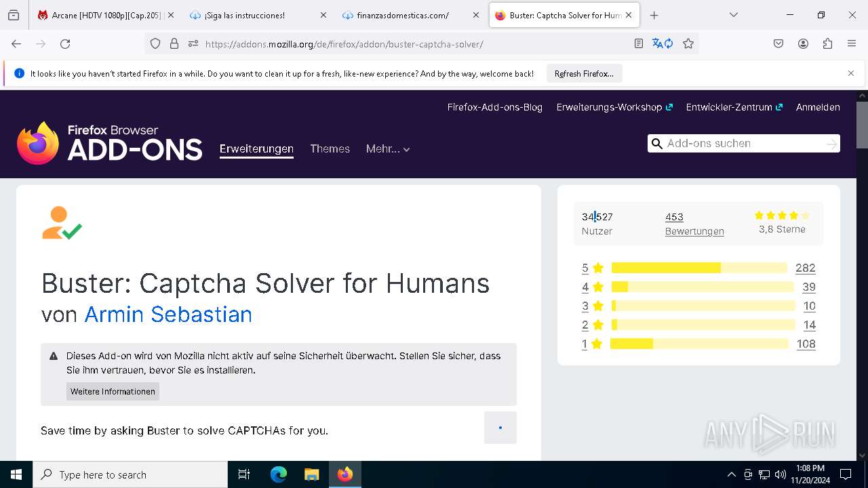Click the four-star rating display
868x488 pixels.
point(782,216)
